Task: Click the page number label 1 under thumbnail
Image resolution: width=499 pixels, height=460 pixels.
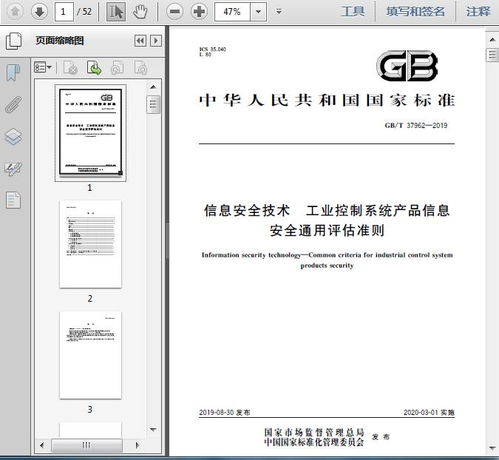Action: pyautogui.click(x=90, y=188)
